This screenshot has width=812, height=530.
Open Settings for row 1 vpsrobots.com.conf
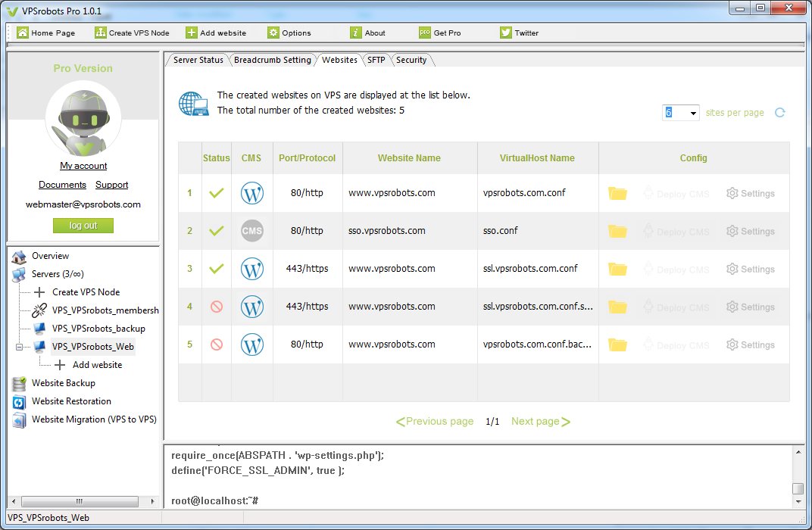tap(751, 194)
